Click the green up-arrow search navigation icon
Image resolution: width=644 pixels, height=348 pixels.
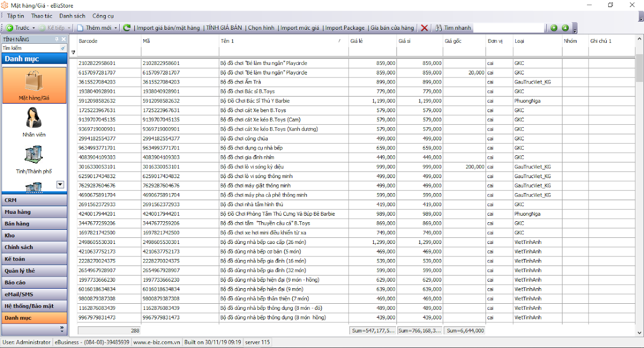[554, 28]
